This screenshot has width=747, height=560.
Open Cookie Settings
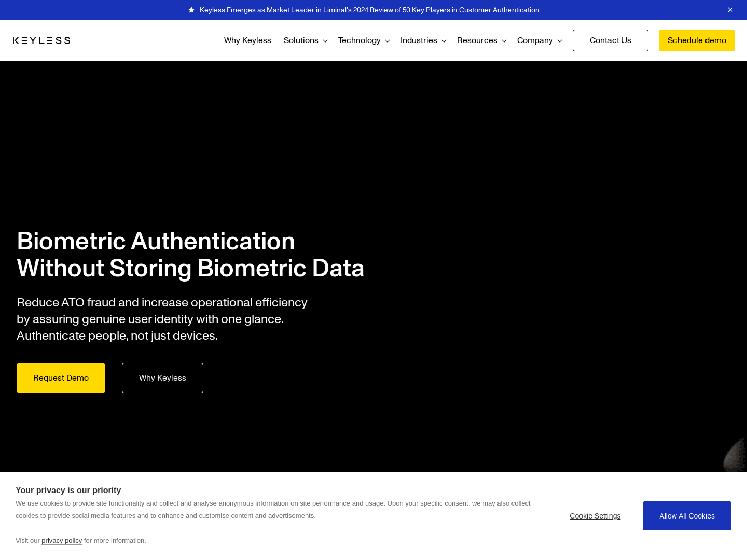pyautogui.click(x=595, y=516)
